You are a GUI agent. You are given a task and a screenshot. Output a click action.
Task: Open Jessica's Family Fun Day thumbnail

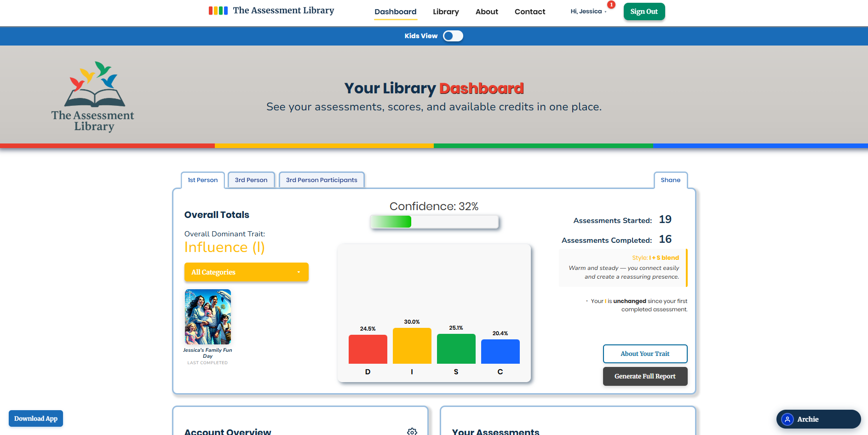208,317
